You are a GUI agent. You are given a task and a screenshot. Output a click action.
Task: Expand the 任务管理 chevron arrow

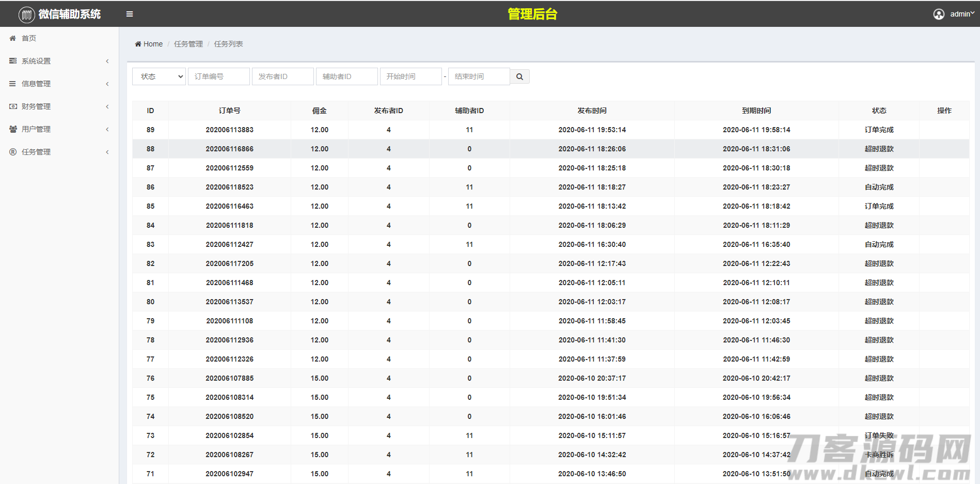point(107,152)
